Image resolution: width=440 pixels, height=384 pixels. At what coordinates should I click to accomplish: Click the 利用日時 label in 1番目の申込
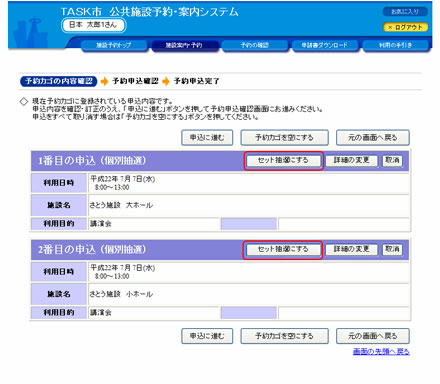coord(59,183)
